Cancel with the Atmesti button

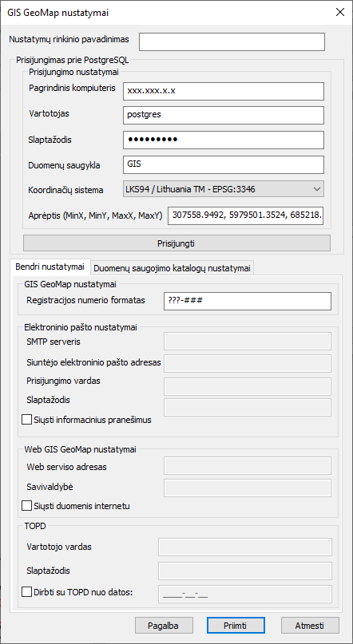(x=310, y=626)
